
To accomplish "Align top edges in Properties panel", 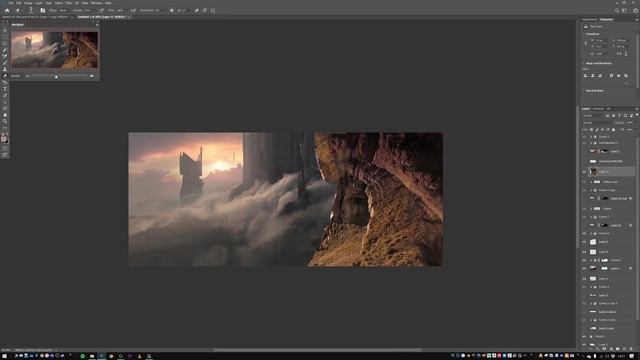I will click(x=611, y=76).
